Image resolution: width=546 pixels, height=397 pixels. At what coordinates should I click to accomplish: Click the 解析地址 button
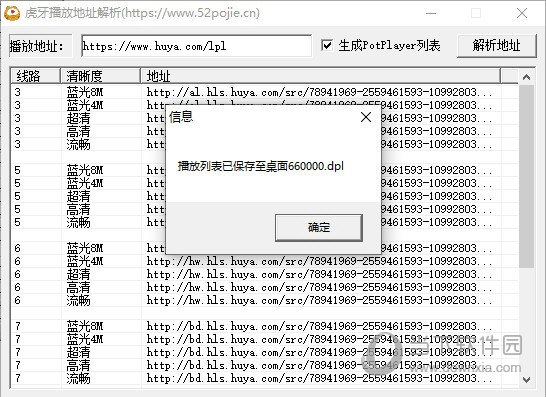tap(497, 46)
